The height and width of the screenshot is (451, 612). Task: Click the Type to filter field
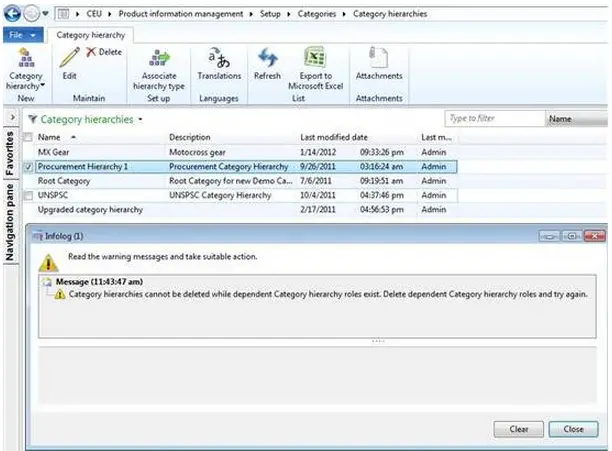click(494, 119)
